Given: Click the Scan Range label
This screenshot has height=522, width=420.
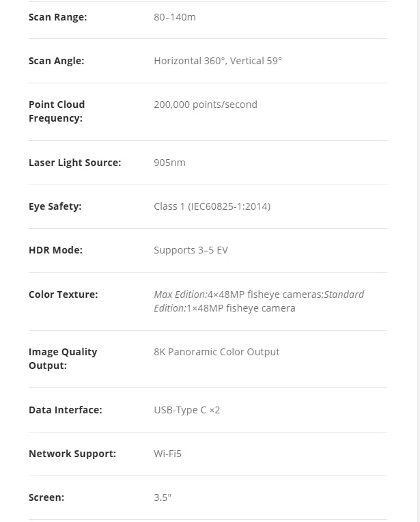Looking at the screenshot, I should point(57,17).
